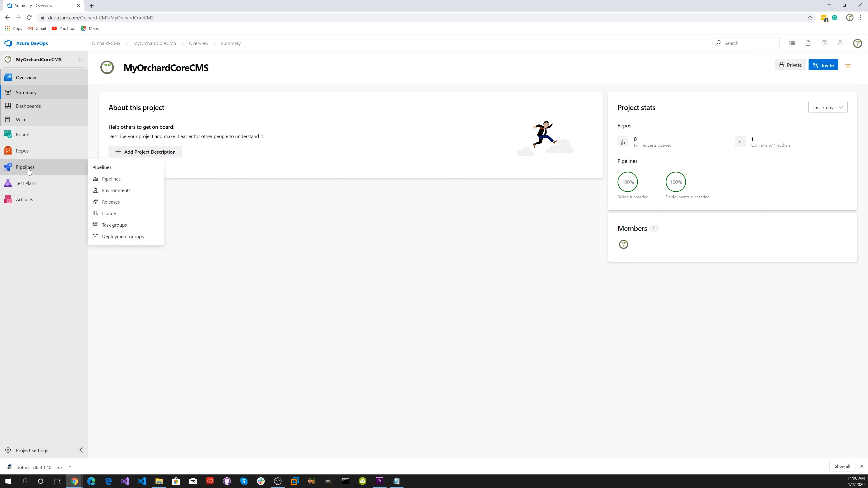This screenshot has width=868, height=488.
Task: Click the project logo next to title
Action: pos(107,67)
